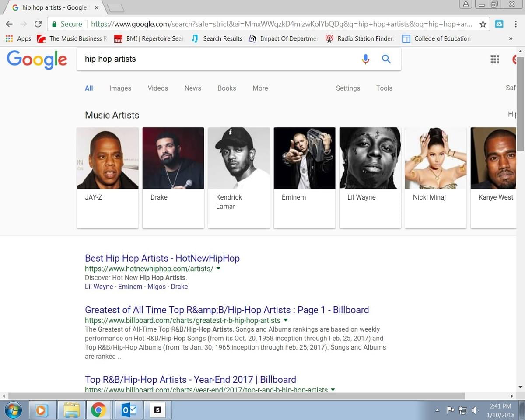Select the Drake artist card
Screen dimensions: 525x420
point(173,178)
